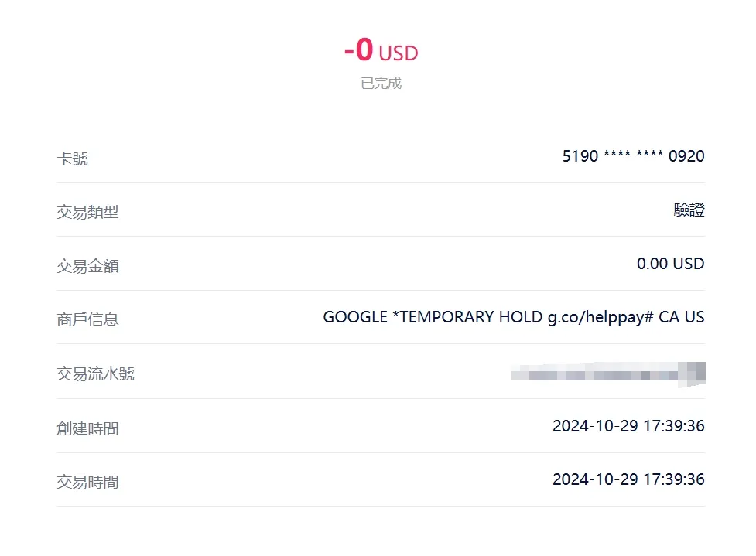Click the 交易金額 field label
This screenshot has height=556, width=756.
tap(87, 266)
